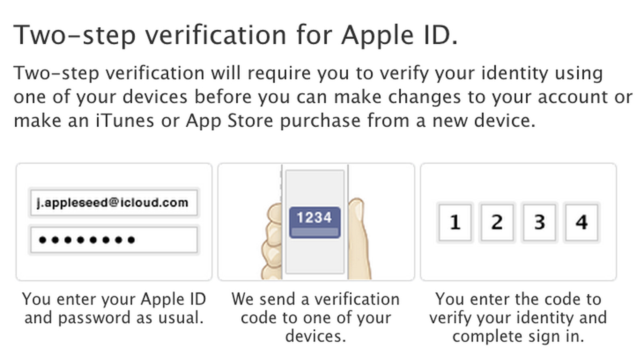
Task: Select the code digit box showing 4
Action: click(581, 222)
